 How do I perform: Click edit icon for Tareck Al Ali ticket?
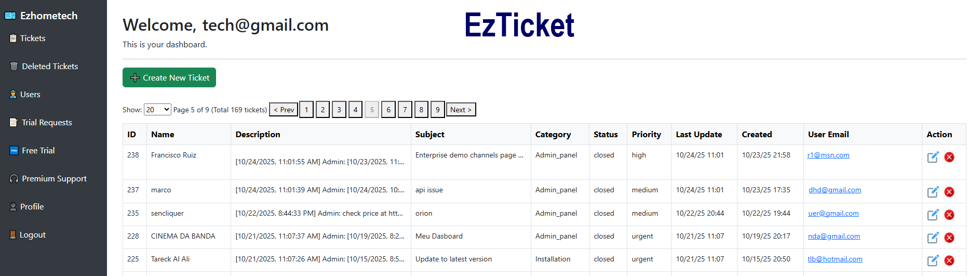(933, 260)
